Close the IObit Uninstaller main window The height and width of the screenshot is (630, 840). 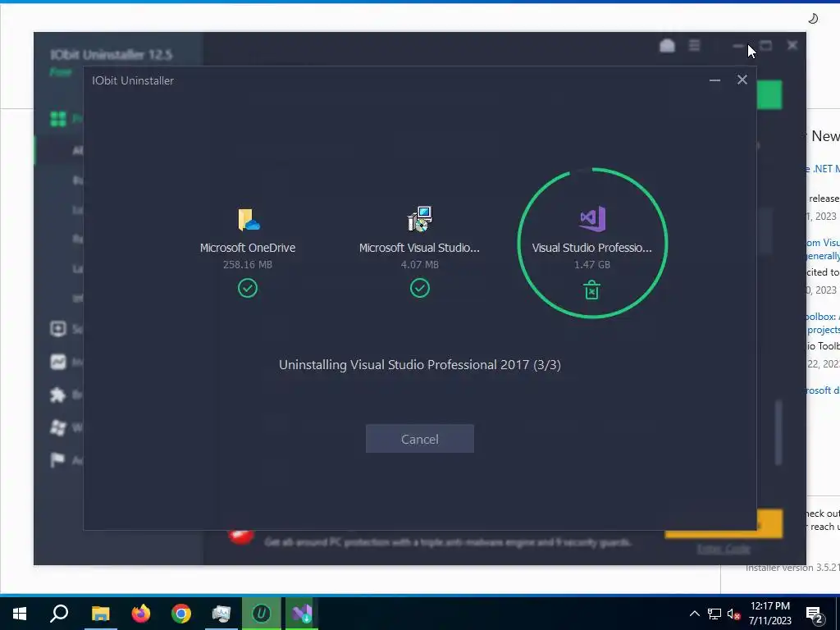[792, 46]
